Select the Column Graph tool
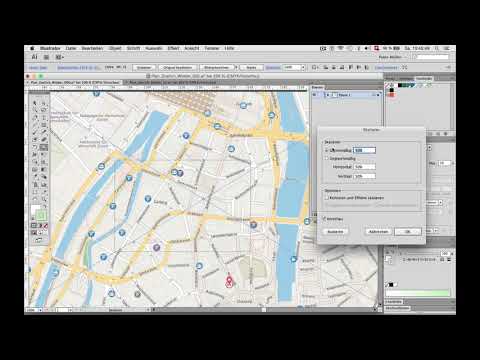Image resolution: width=480 pixels, height=360 pixels. (x=44, y=184)
